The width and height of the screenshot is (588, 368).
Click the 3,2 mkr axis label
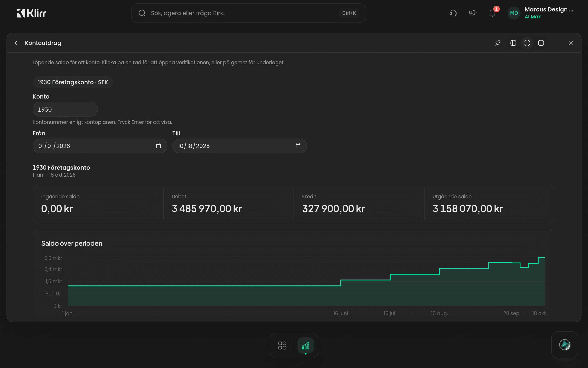click(53, 258)
